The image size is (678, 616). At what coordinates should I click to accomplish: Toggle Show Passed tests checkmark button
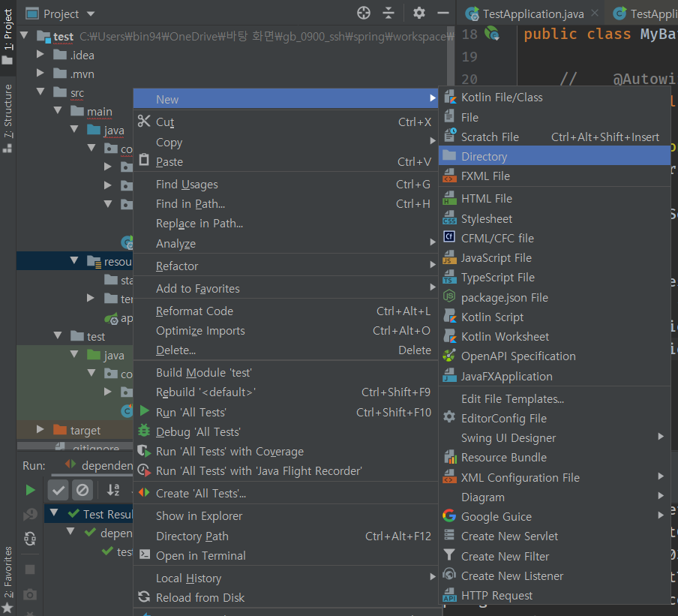point(58,490)
